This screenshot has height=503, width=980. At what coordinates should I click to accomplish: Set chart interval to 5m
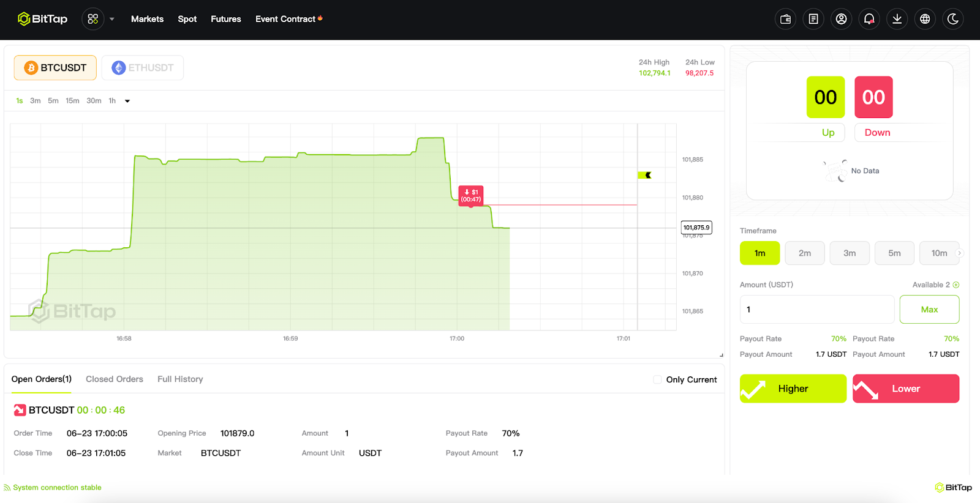click(x=53, y=101)
